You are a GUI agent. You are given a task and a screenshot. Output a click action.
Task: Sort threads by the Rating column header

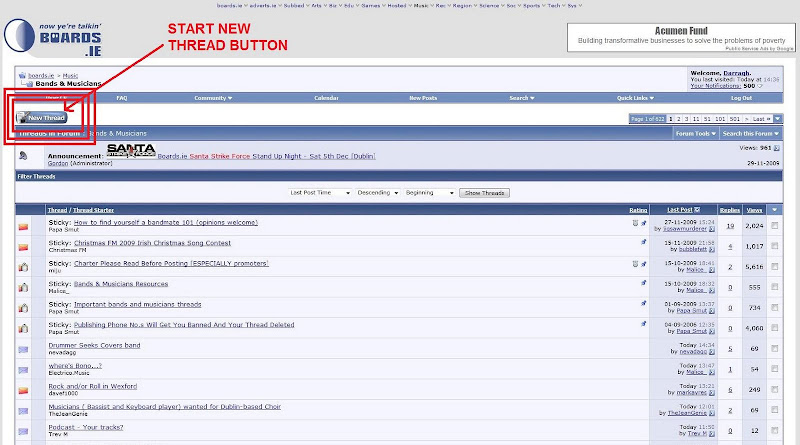[x=638, y=210]
